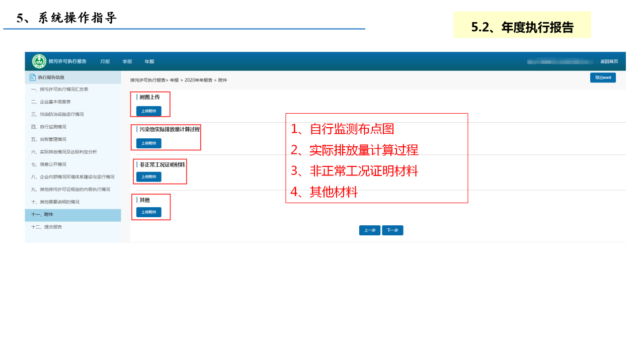Upload attachment under 附图上传

coord(148,111)
